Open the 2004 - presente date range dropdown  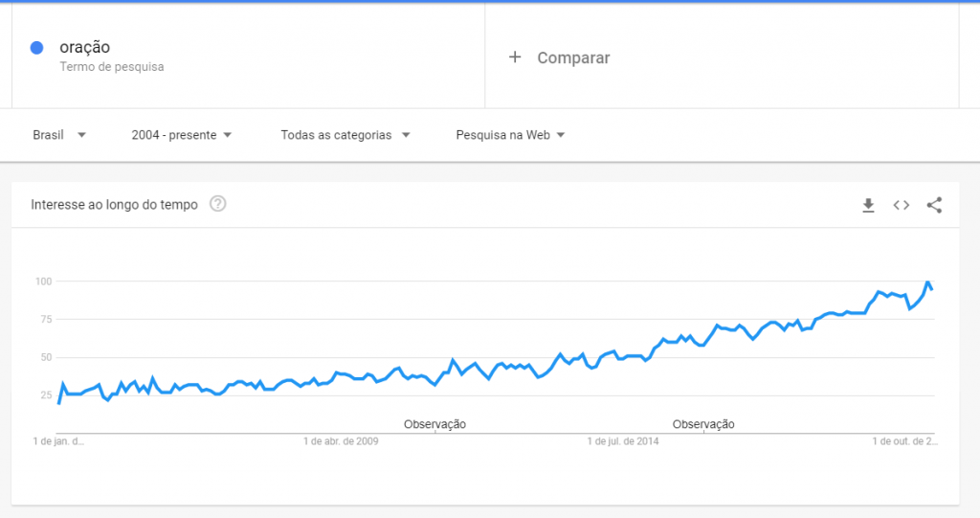pos(181,135)
